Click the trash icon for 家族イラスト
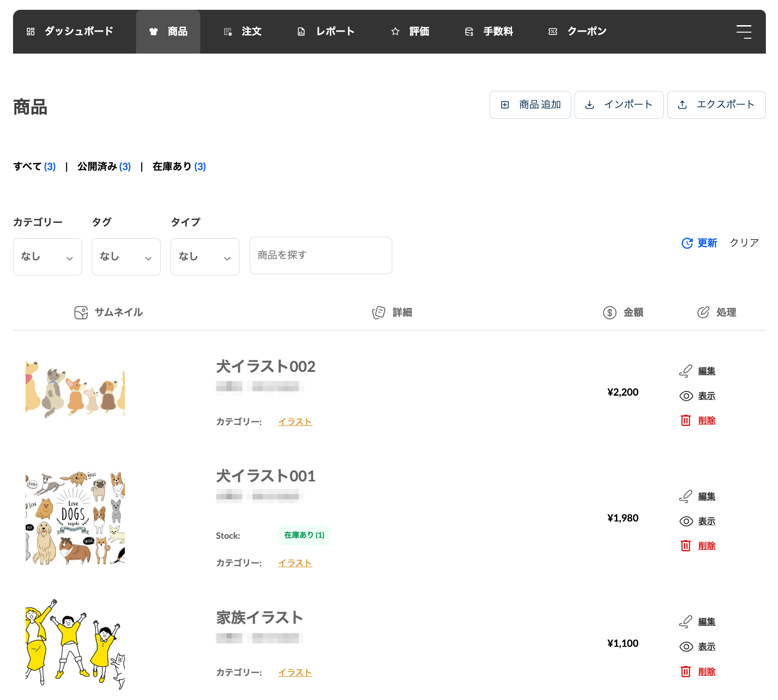Screen dimensions: 778x700 pos(685,672)
